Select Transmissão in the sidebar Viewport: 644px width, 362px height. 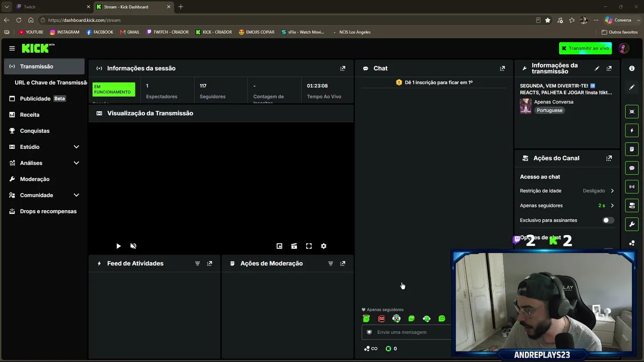pyautogui.click(x=44, y=66)
